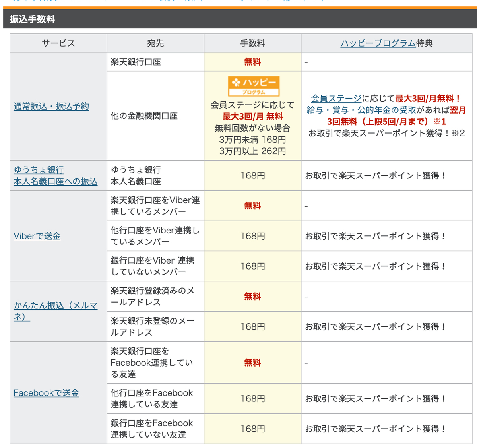Click the ハッピープログラム orange logo icon
477x448 pixels.
click(254, 86)
